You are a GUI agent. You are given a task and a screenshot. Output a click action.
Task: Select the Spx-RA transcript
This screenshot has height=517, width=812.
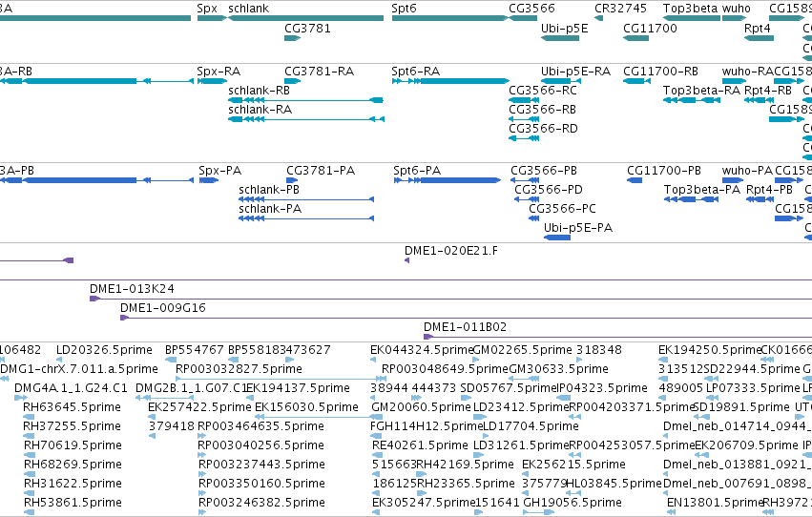[212, 81]
